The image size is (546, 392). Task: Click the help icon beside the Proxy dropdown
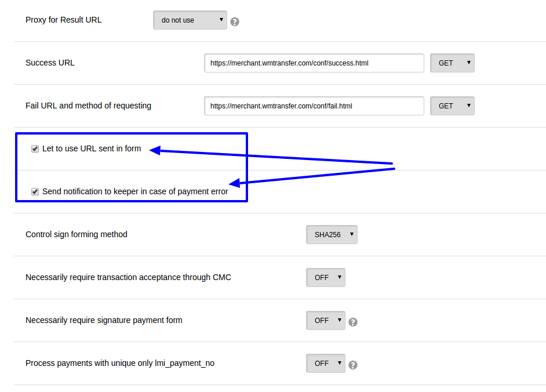(x=235, y=22)
